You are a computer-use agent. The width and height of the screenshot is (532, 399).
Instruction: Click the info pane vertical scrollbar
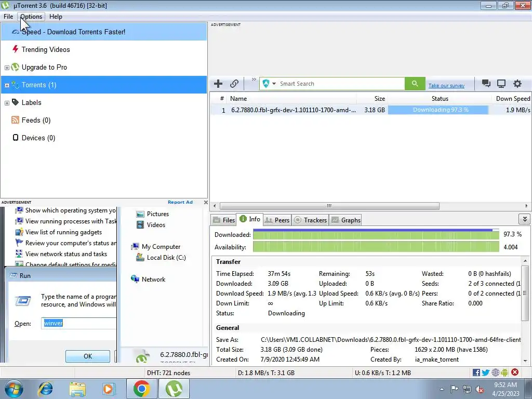tap(525, 293)
